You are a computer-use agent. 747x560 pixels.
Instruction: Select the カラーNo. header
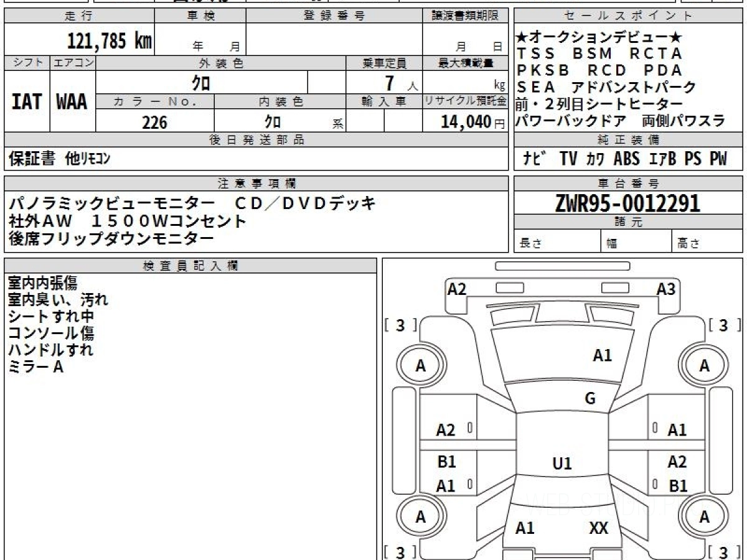point(155,101)
